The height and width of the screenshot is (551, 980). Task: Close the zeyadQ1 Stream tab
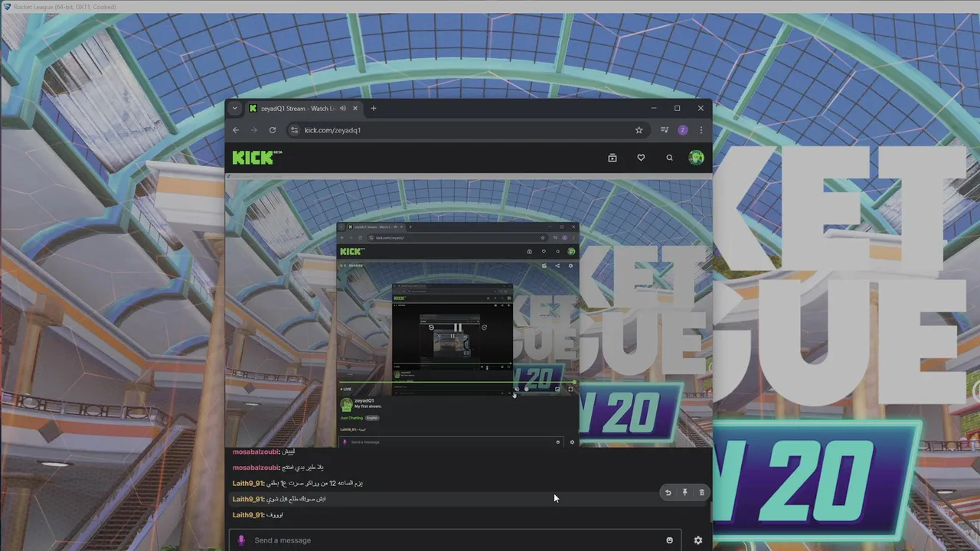pos(355,109)
